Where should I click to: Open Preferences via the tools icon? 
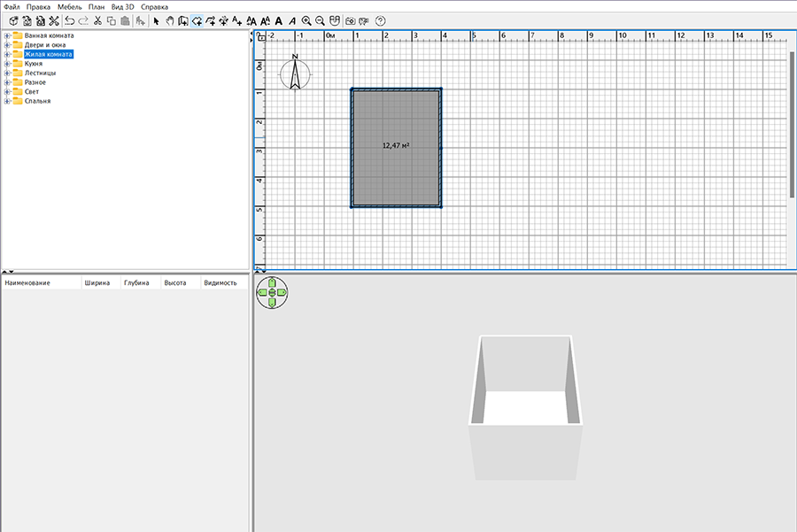click(54, 21)
